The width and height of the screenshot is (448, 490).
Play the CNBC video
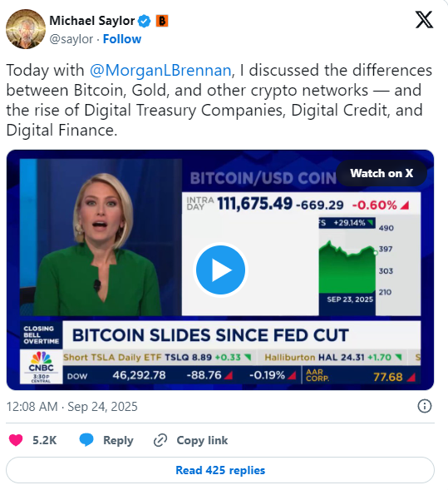coord(220,270)
